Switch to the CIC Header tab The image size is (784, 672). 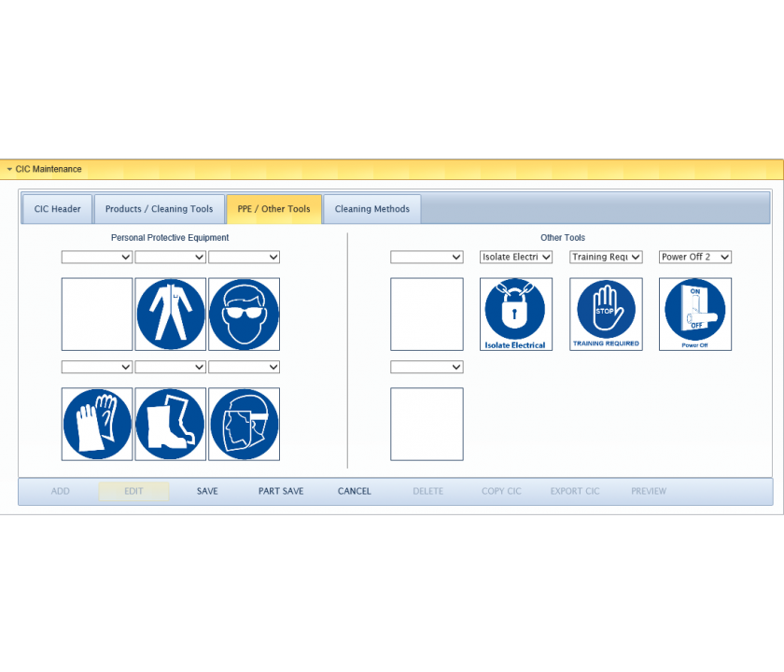click(x=57, y=209)
